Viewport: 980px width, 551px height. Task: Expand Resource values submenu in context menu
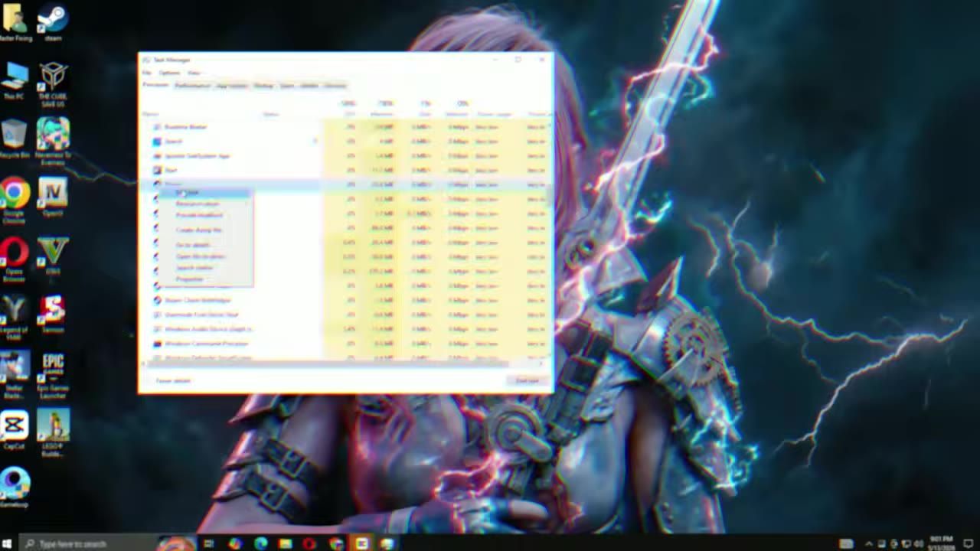[207, 204]
